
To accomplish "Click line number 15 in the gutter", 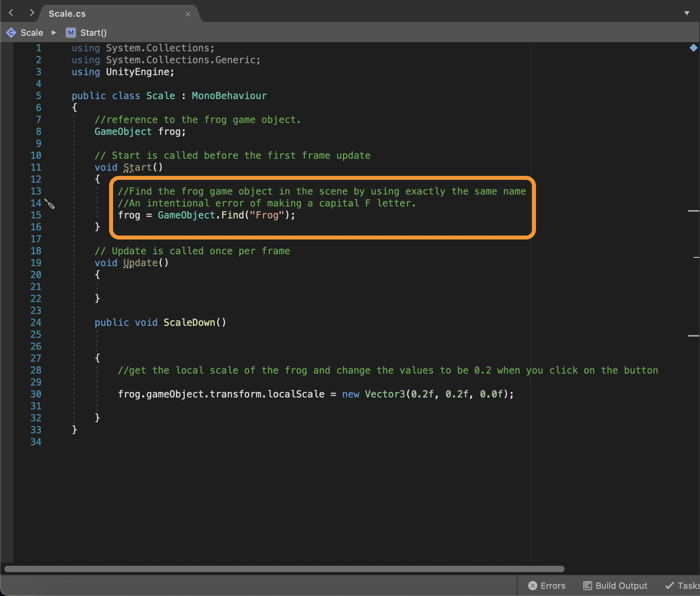I will coord(36,215).
